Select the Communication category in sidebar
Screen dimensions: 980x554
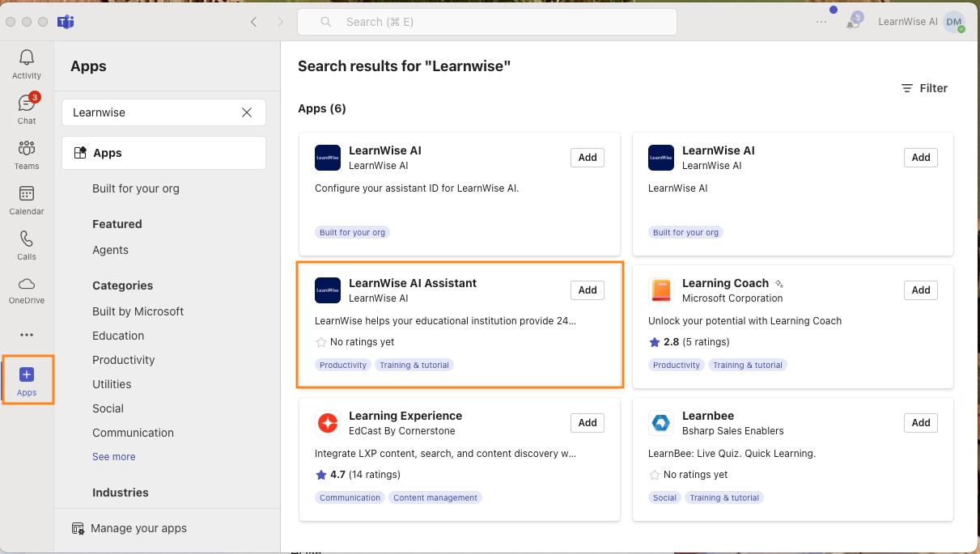point(133,433)
